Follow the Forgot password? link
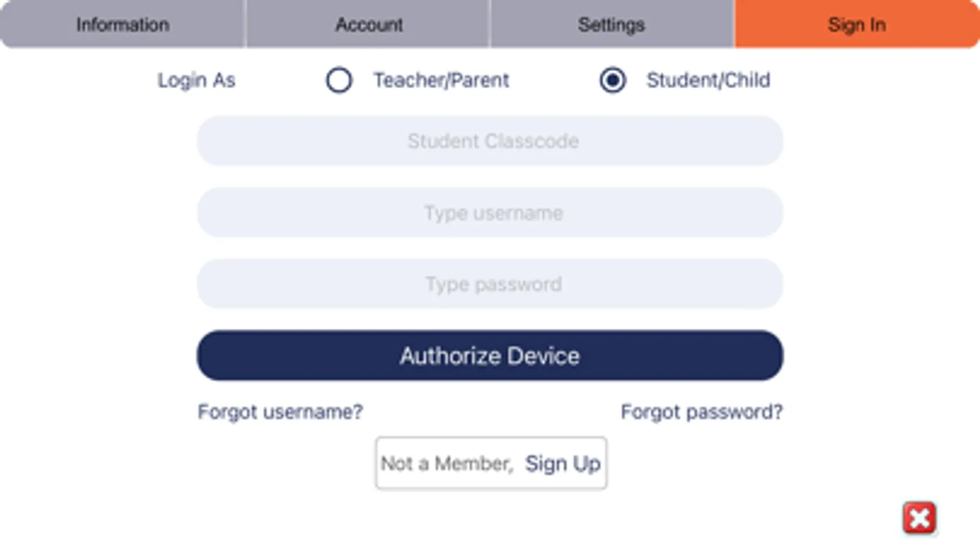Image resolution: width=980 pixels, height=552 pixels. point(701,412)
